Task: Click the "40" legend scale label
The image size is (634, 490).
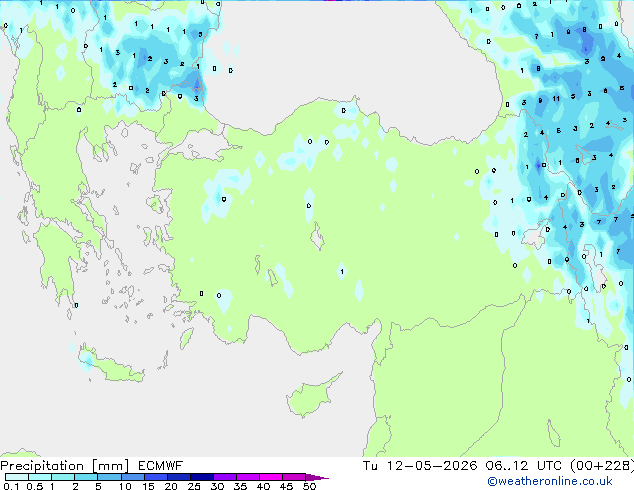Action: coord(263,486)
